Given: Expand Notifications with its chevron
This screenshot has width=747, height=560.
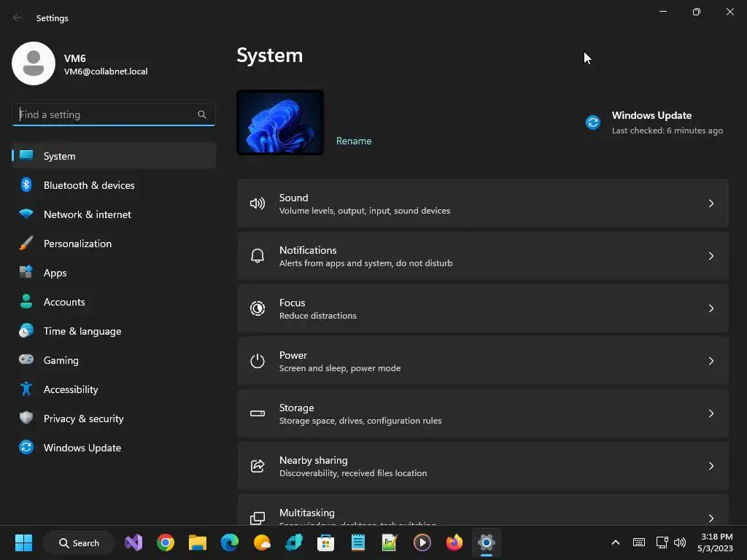Looking at the screenshot, I should click(x=711, y=256).
